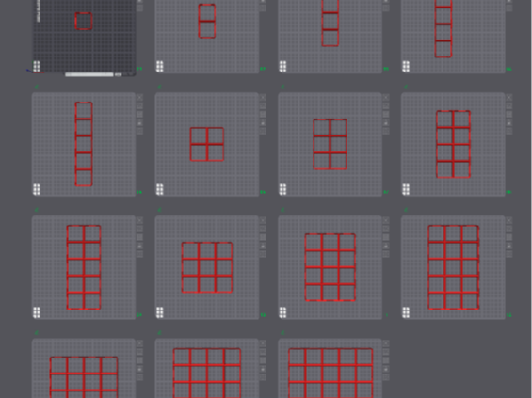
Task: Select the dark plate with single red square
Action: tap(84, 36)
